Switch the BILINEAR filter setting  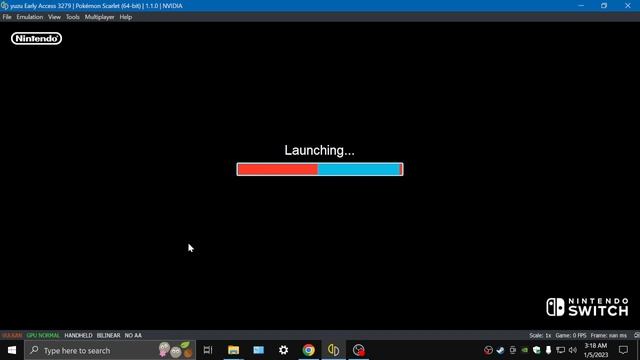pyautogui.click(x=109, y=336)
